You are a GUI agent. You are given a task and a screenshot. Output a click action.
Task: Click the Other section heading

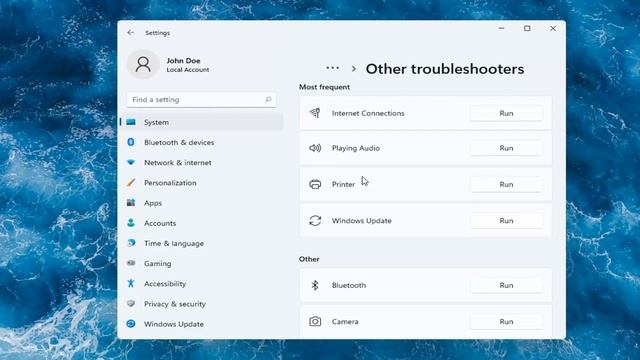(x=309, y=259)
